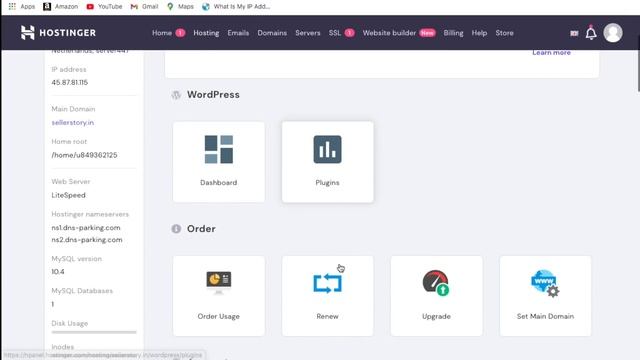Viewport: 640px width, 360px height.
Task: Open the Billing menu
Action: click(x=453, y=33)
